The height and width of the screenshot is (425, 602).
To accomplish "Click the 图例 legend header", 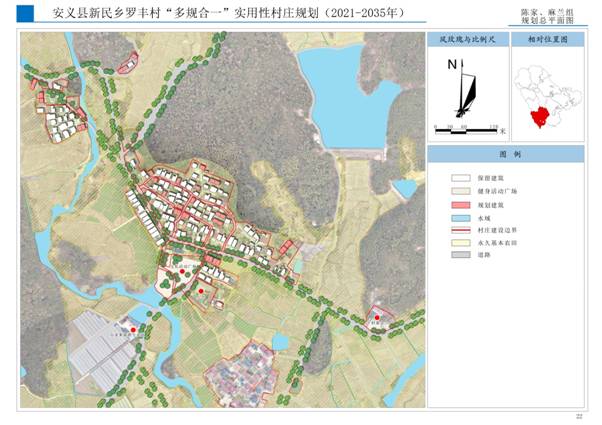I will [x=506, y=154].
